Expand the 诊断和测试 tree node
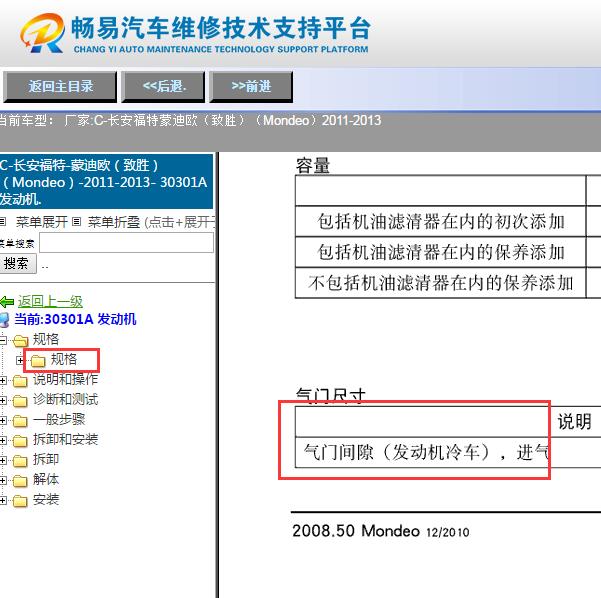The width and height of the screenshot is (601, 598). 3,401
